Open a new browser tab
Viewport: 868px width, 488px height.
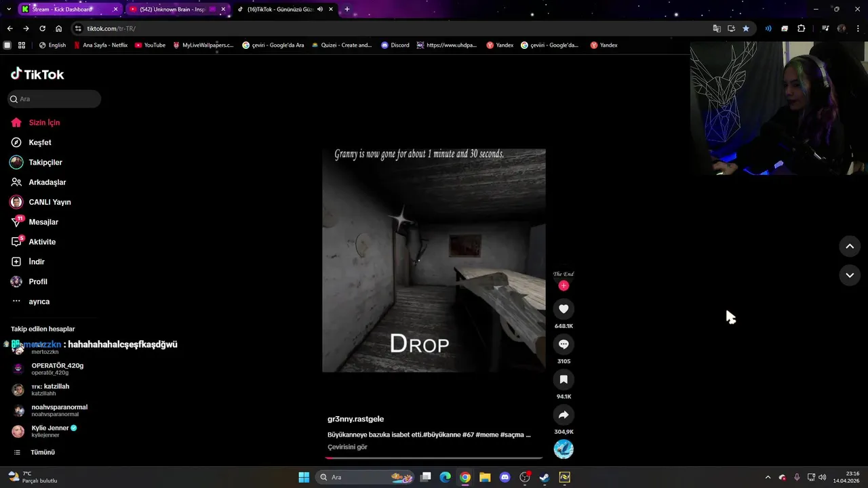[347, 9]
